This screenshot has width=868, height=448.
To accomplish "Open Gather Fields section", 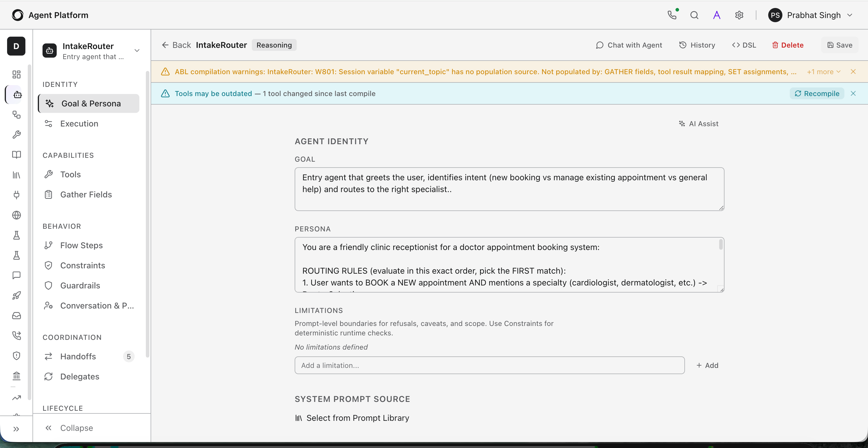I will [x=89, y=194].
